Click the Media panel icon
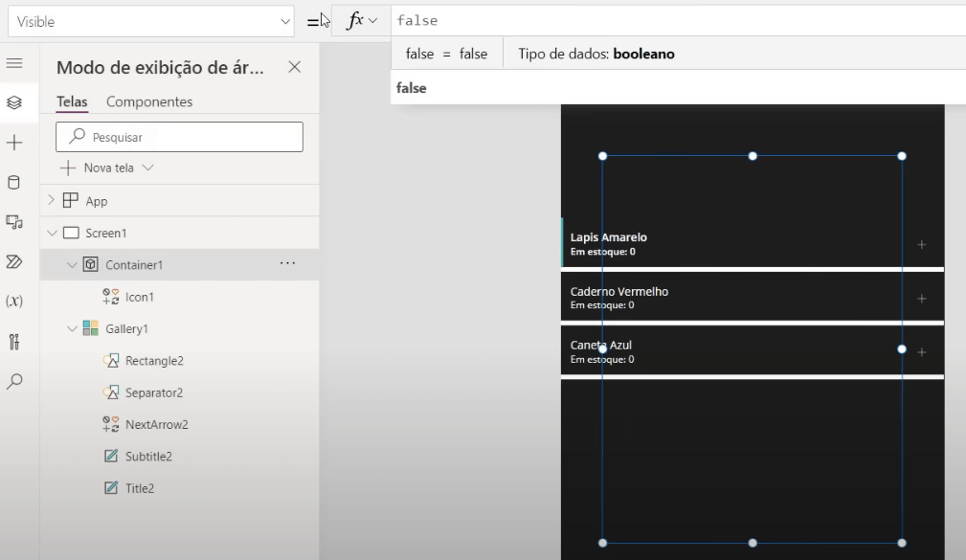The image size is (966, 560). point(16,220)
